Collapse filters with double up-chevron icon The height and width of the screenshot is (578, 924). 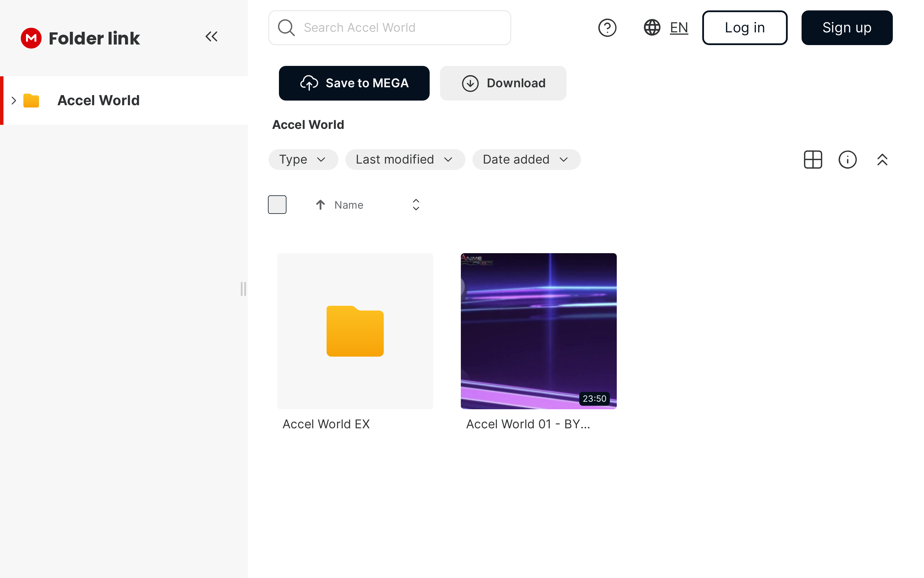(x=882, y=160)
